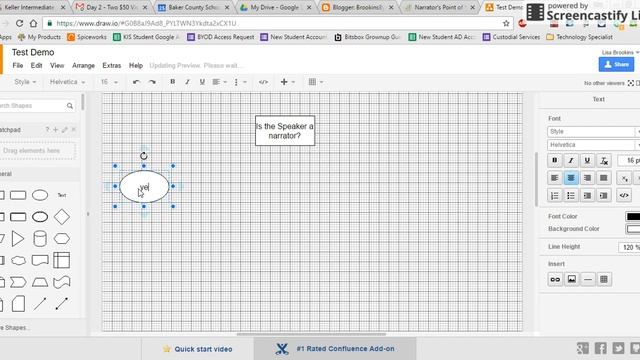The width and height of the screenshot is (640, 360).
Task: Bookmark this page with the star icon
Action: click(x=506, y=23)
